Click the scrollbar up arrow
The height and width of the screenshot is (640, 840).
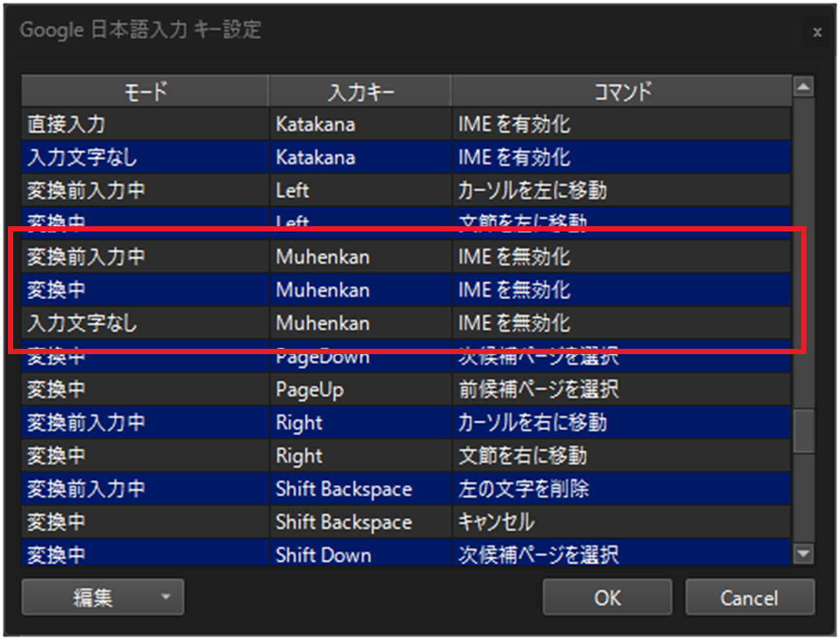(x=803, y=87)
